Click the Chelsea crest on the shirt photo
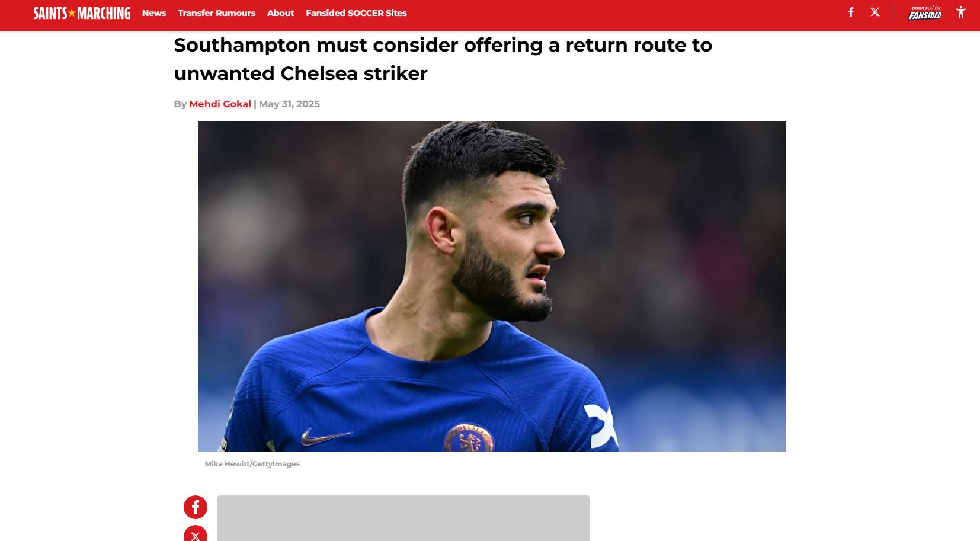980x541 pixels. pyautogui.click(x=468, y=438)
